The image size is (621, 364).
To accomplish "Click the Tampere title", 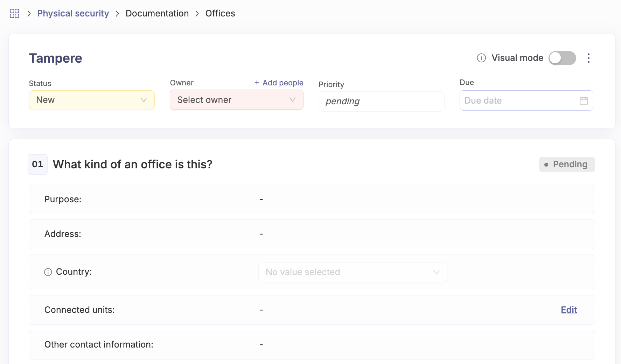I will pyautogui.click(x=56, y=58).
